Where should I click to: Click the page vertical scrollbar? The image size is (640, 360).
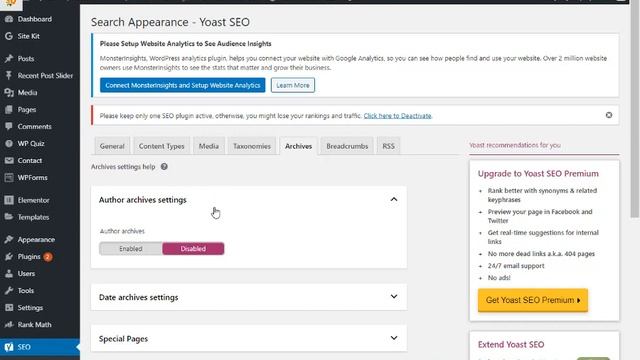tap(635, 110)
